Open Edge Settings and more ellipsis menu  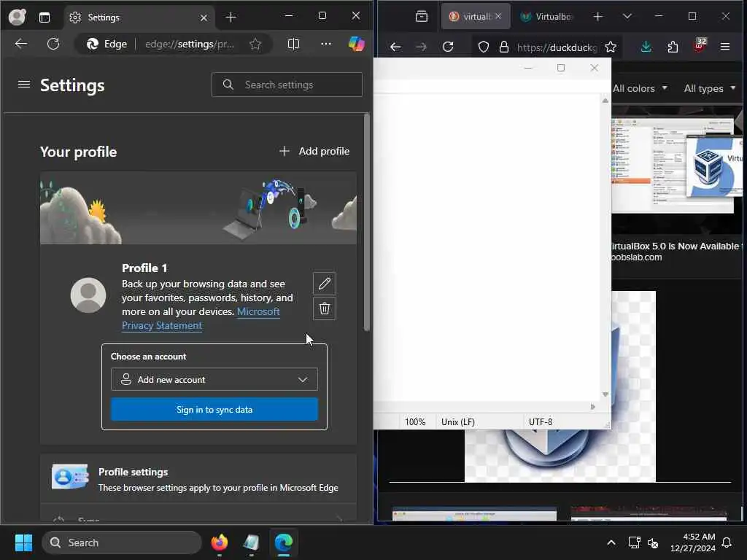pyautogui.click(x=326, y=44)
